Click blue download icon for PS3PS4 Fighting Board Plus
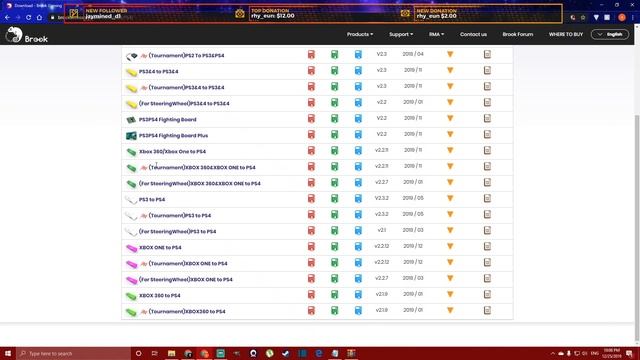The height and width of the screenshot is (360, 640). pos(358,134)
